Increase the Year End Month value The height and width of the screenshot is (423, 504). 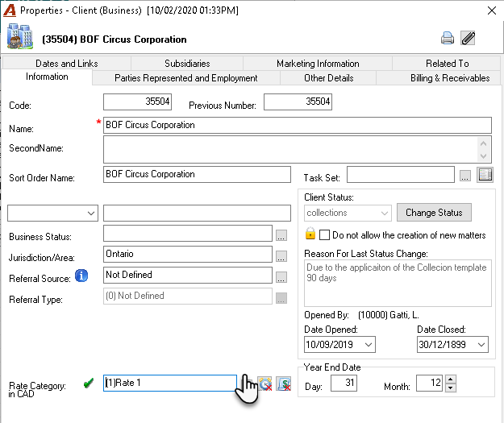(450, 379)
